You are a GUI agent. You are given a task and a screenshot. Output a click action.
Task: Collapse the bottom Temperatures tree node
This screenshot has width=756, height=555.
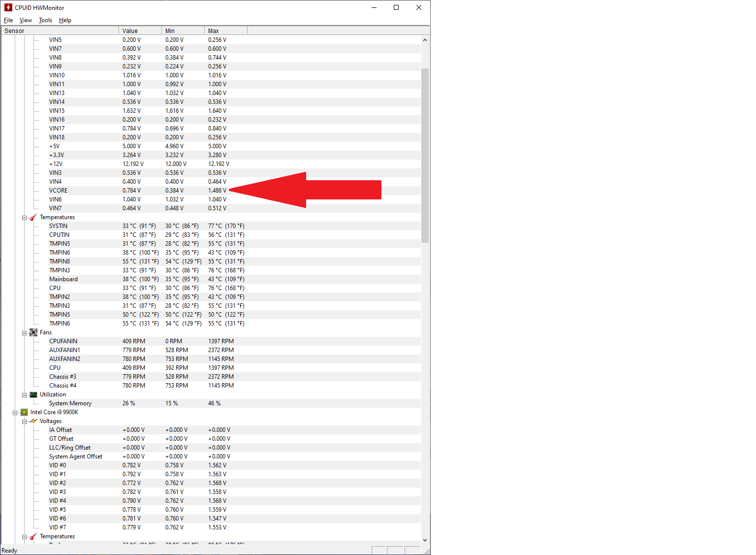pos(24,537)
